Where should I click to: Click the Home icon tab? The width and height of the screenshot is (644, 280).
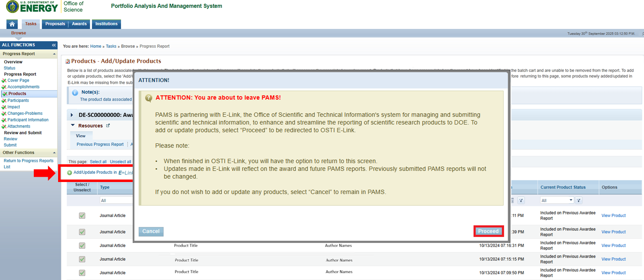12,24
